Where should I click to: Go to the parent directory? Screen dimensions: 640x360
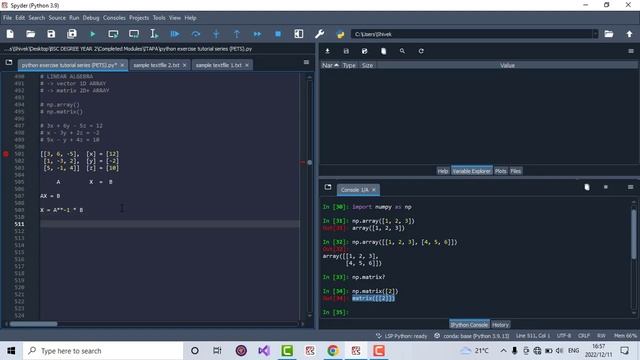(x=629, y=34)
